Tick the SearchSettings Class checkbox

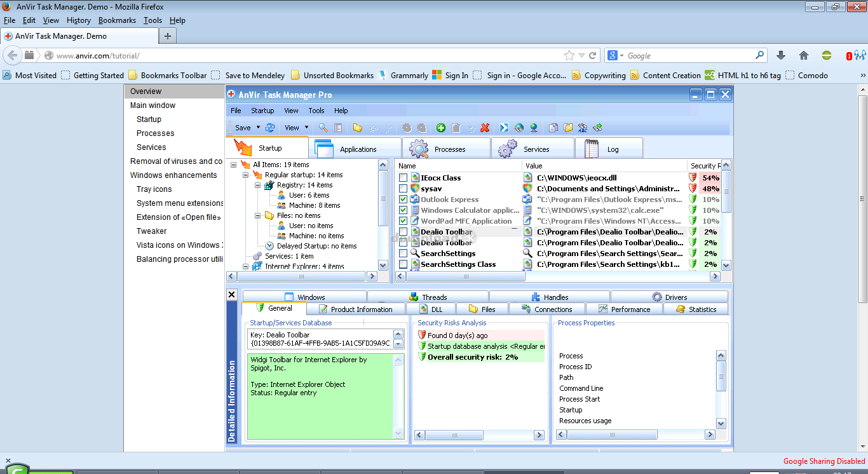point(403,264)
